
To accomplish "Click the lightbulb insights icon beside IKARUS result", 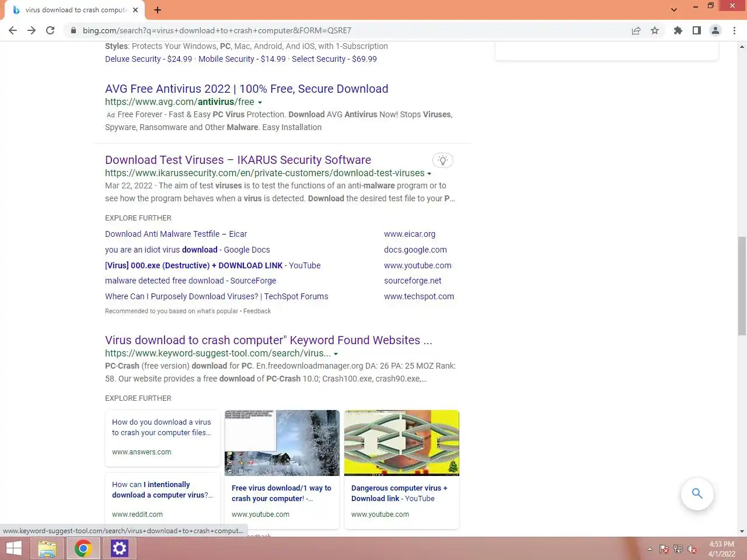I will pyautogui.click(x=443, y=160).
